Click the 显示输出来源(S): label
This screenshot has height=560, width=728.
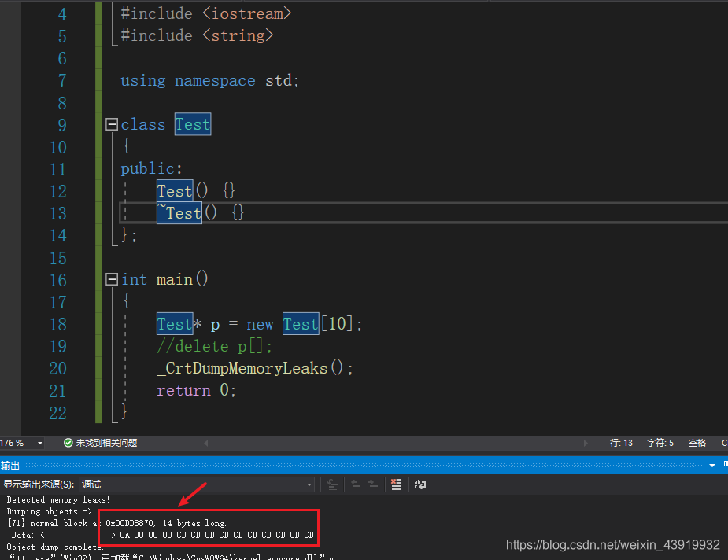(39, 484)
